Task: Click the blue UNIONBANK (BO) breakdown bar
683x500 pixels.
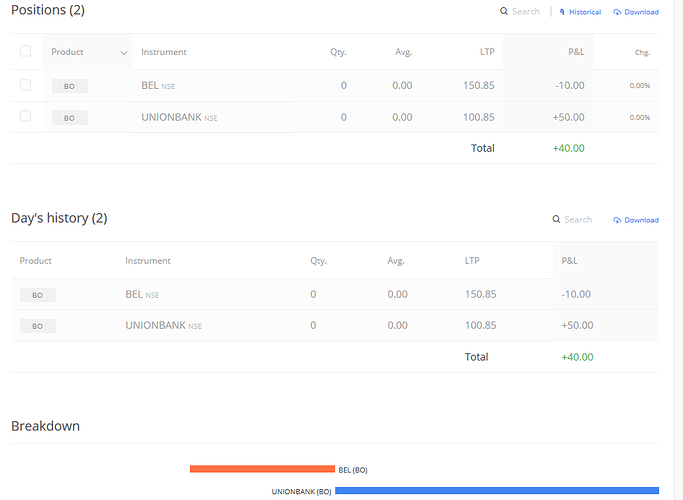Action: click(x=497, y=490)
